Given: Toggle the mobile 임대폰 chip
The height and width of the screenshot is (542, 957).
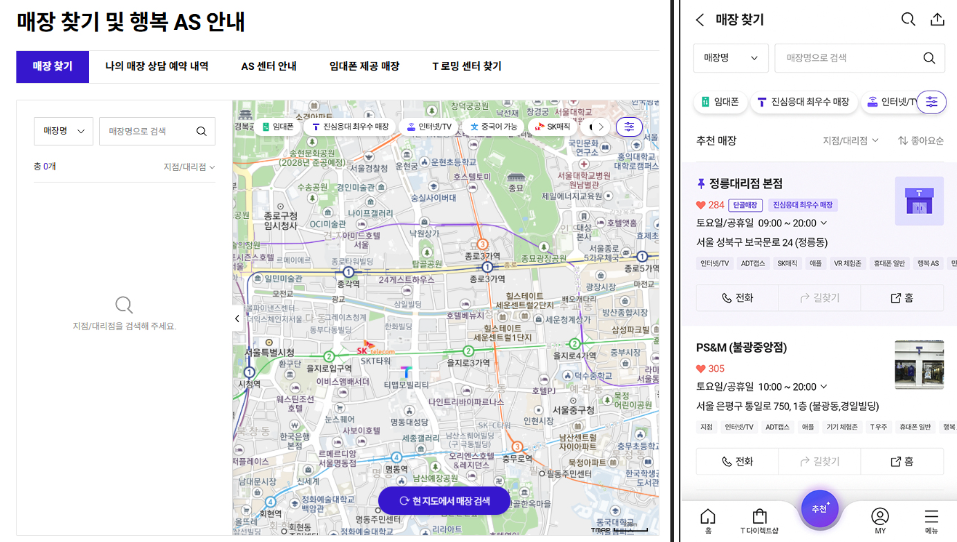Looking at the screenshot, I should click(x=720, y=102).
